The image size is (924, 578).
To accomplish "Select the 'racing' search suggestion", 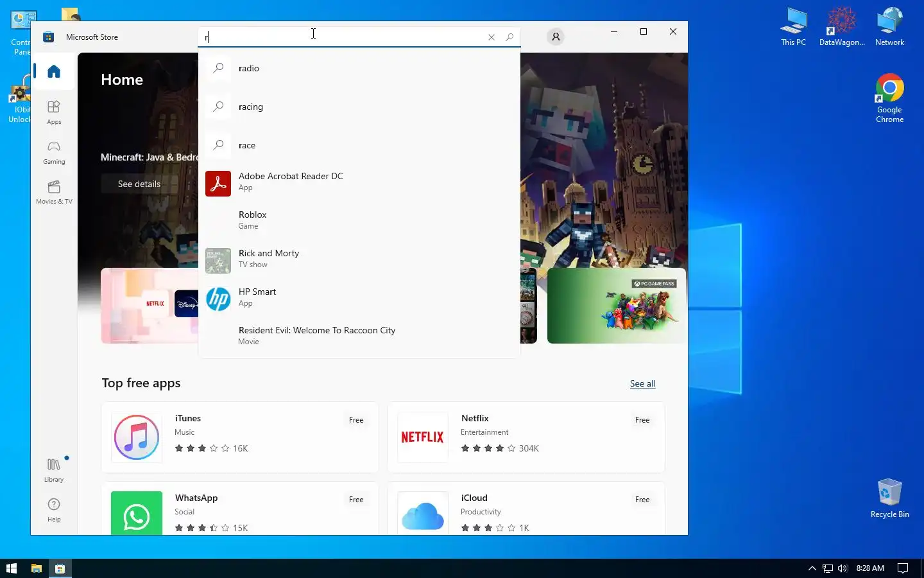I will (359, 107).
